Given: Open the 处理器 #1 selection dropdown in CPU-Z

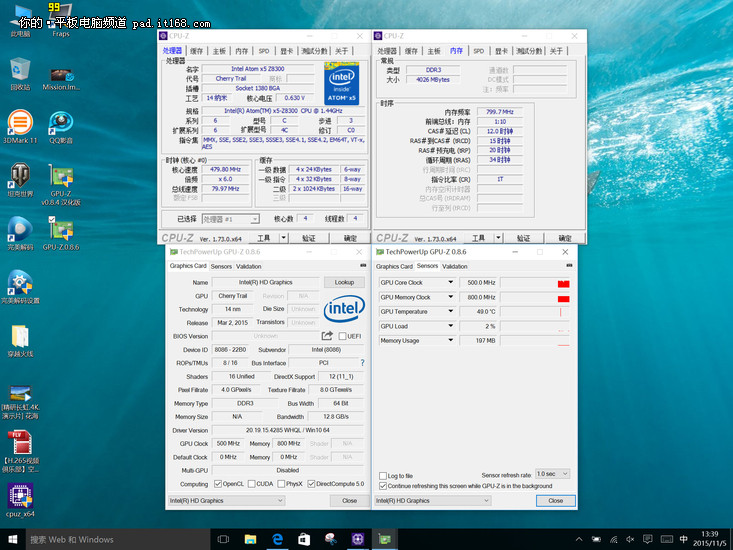Looking at the screenshot, I should click(x=230, y=219).
